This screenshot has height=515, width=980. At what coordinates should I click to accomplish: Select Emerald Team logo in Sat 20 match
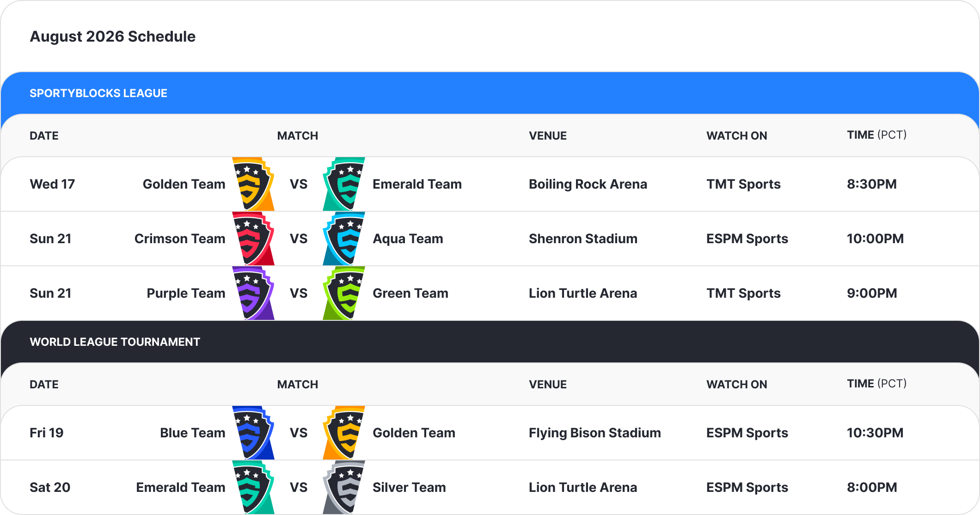click(253, 487)
